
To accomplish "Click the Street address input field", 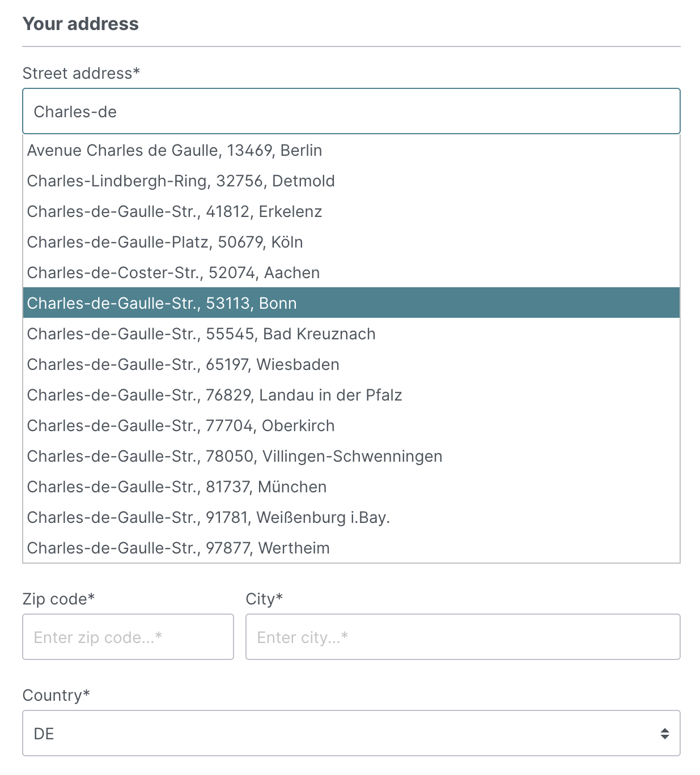I will [x=351, y=112].
